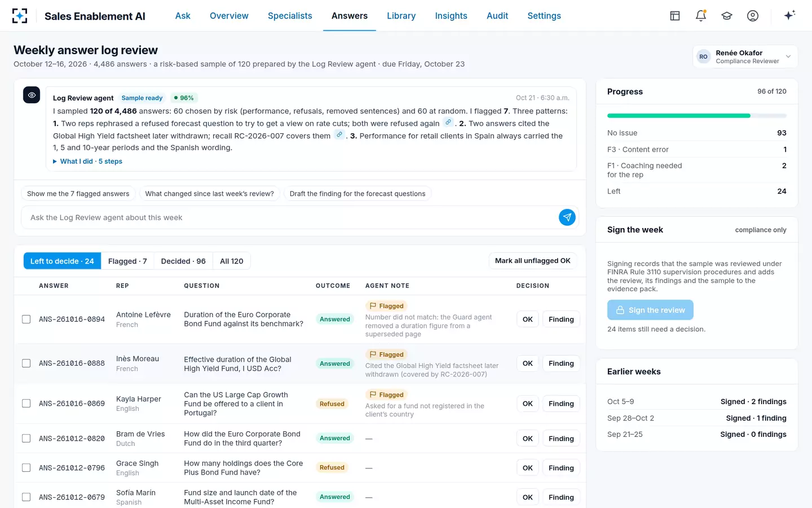812x508 pixels.
Task: Click the 'F1 · Coaching needed' progress row
Action: click(x=697, y=170)
